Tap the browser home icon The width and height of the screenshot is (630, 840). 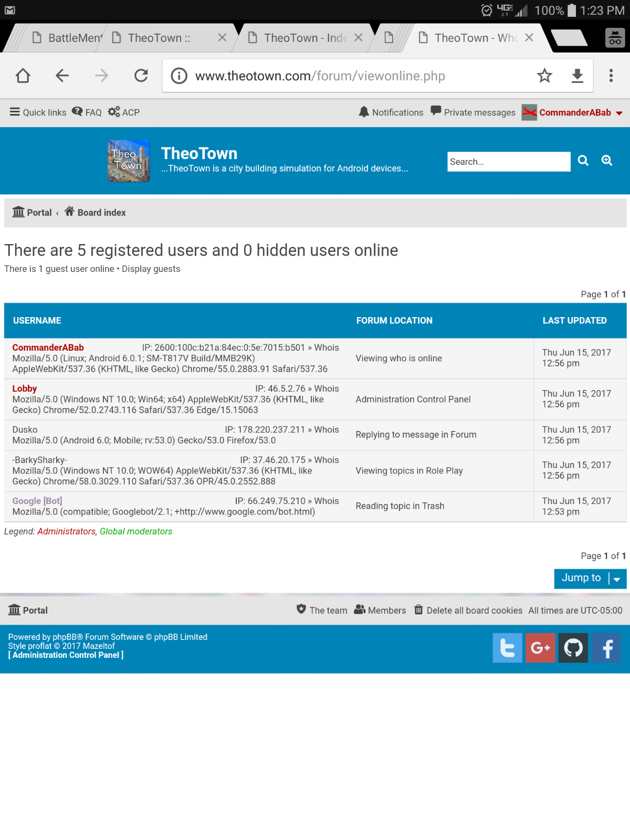23,76
